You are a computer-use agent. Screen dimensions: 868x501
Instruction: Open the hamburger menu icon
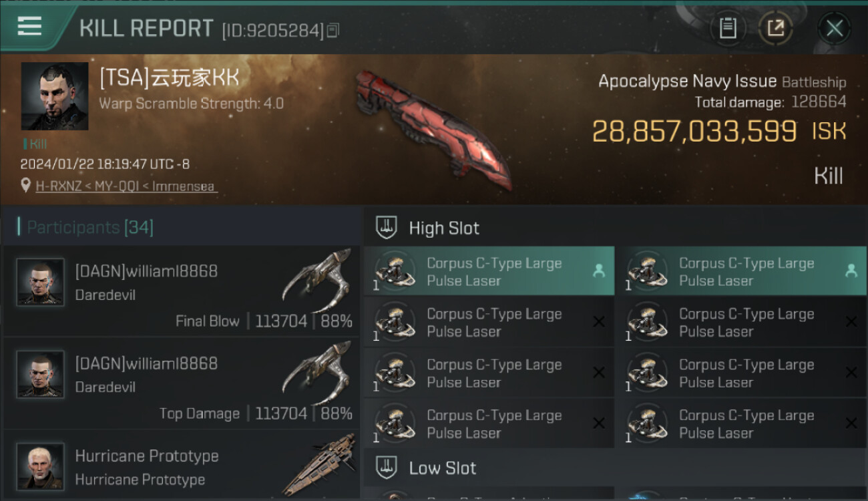(x=29, y=26)
